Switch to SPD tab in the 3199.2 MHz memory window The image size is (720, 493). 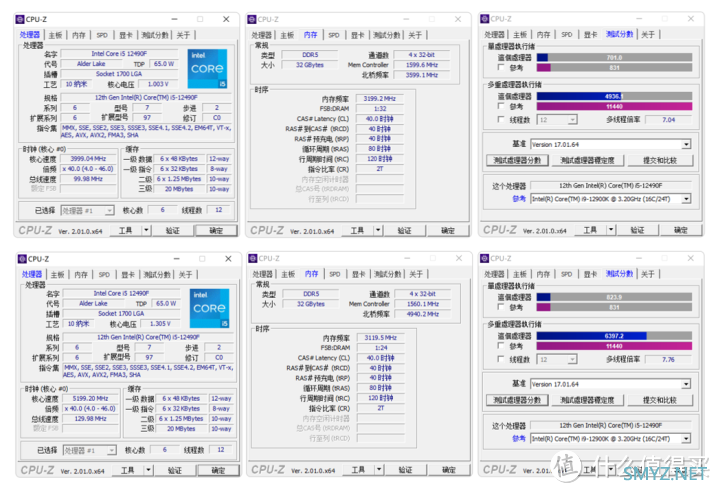(334, 35)
